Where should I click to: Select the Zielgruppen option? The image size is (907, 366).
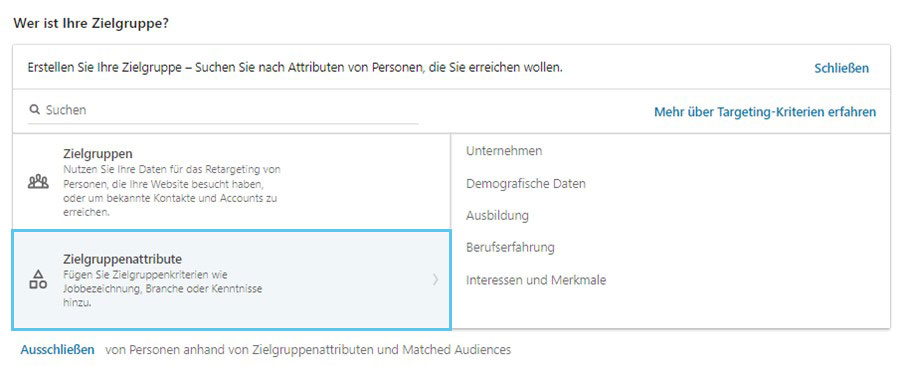coord(231,182)
